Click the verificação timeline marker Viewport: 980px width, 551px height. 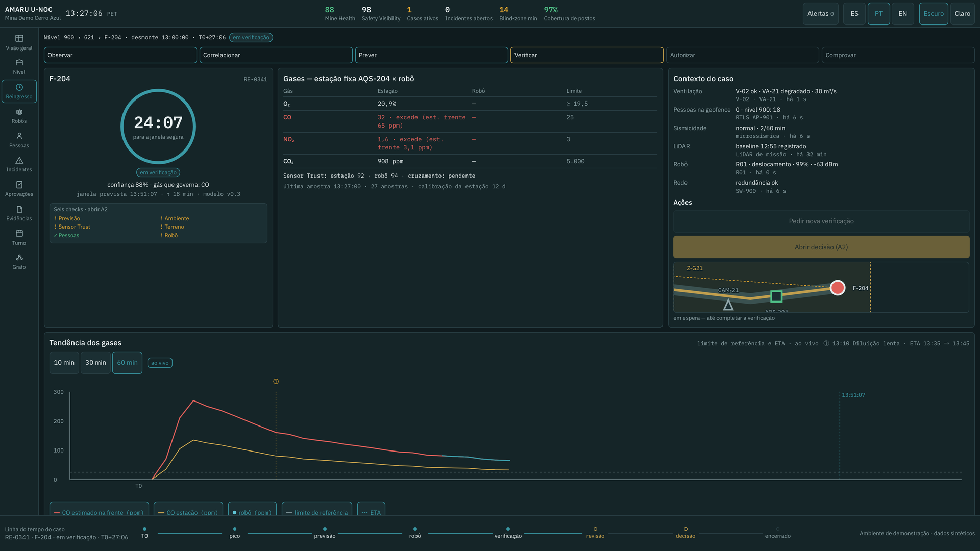[508, 529]
